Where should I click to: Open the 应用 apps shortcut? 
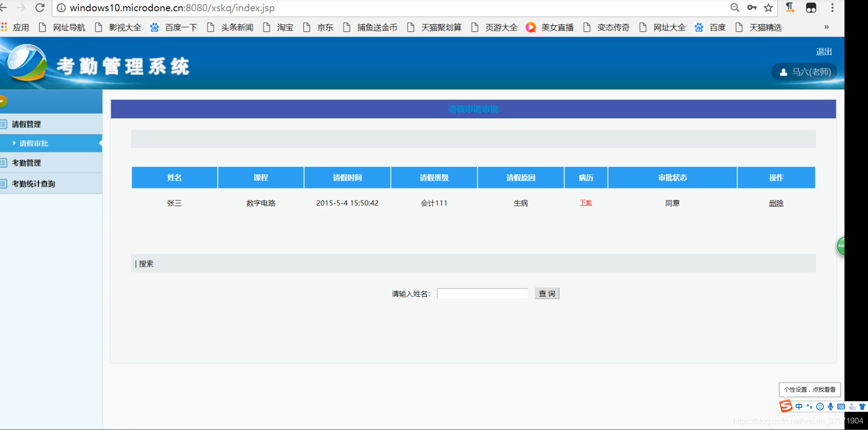(x=15, y=27)
